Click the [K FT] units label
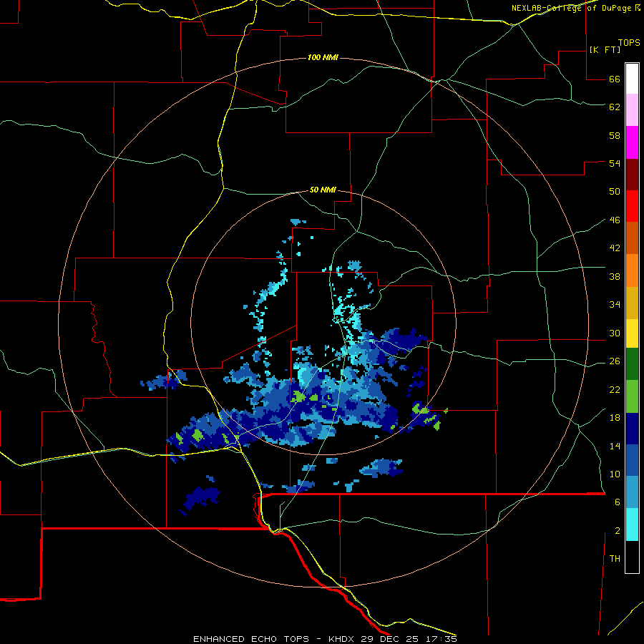Screen dimensions: 644x644 (x=605, y=49)
